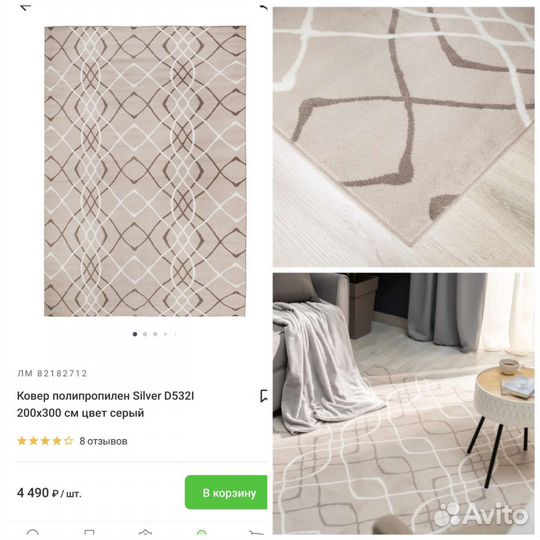Select the first image carousel dot

(x=135, y=334)
